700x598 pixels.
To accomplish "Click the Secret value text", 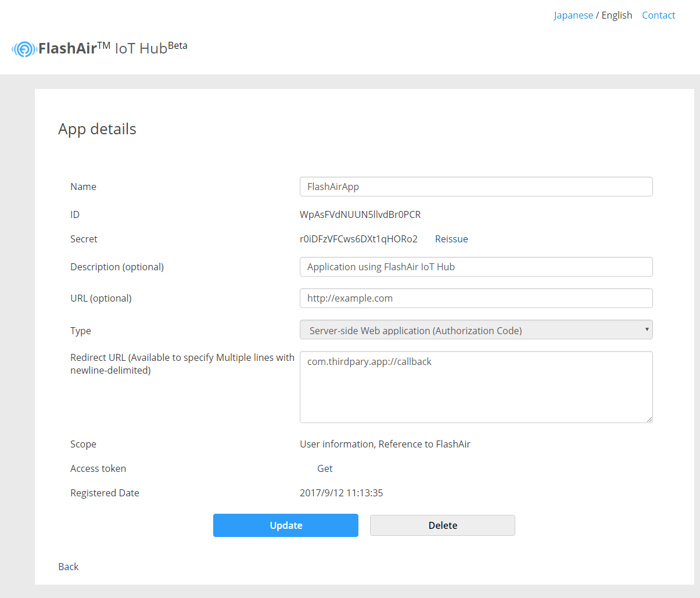I will pyautogui.click(x=360, y=238).
